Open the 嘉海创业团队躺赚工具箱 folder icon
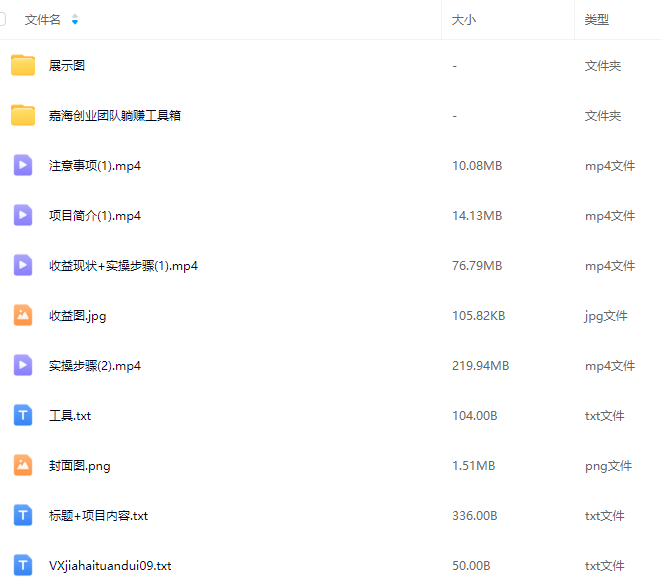The width and height of the screenshot is (661, 586). [x=23, y=116]
